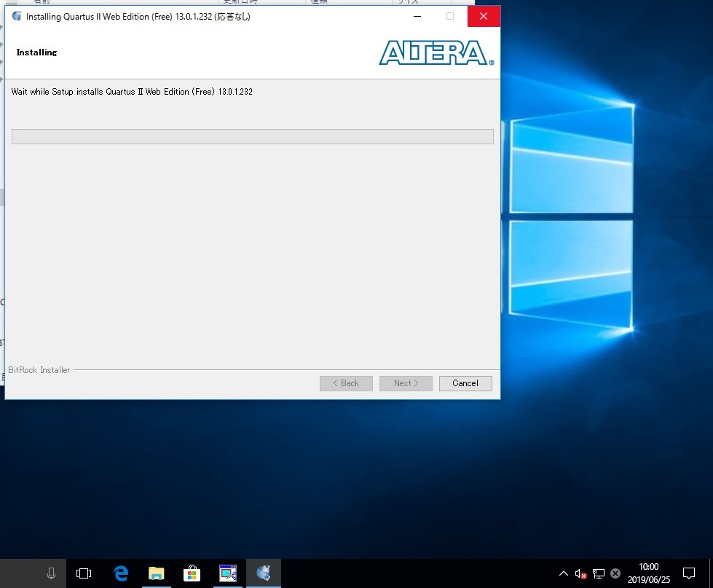
Task: Close the Quartus II installer window
Action: (x=484, y=17)
